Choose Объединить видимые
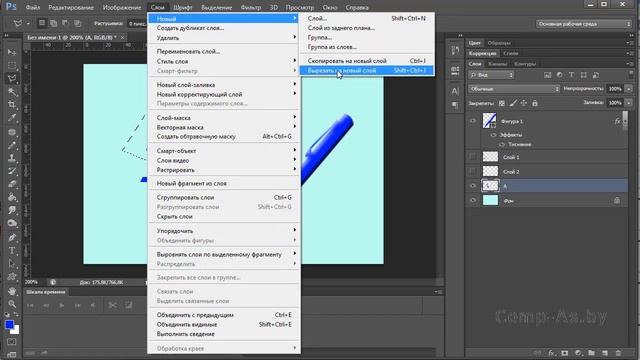The image size is (640, 360). 224,324
